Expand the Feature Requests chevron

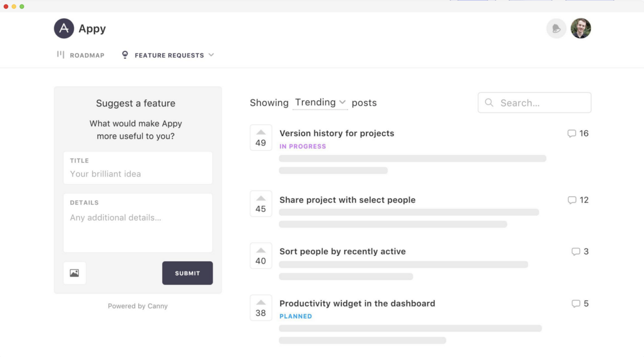click(212, 55)
